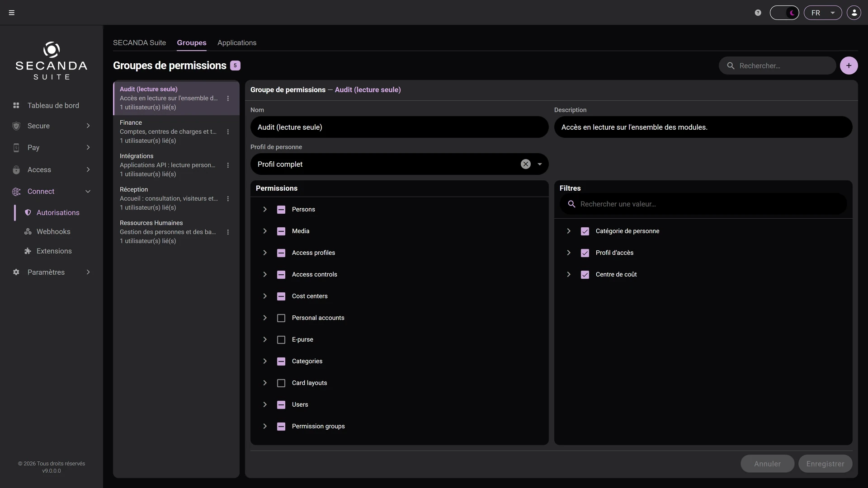Select the Finance permission group

click(x=176, y=132)
